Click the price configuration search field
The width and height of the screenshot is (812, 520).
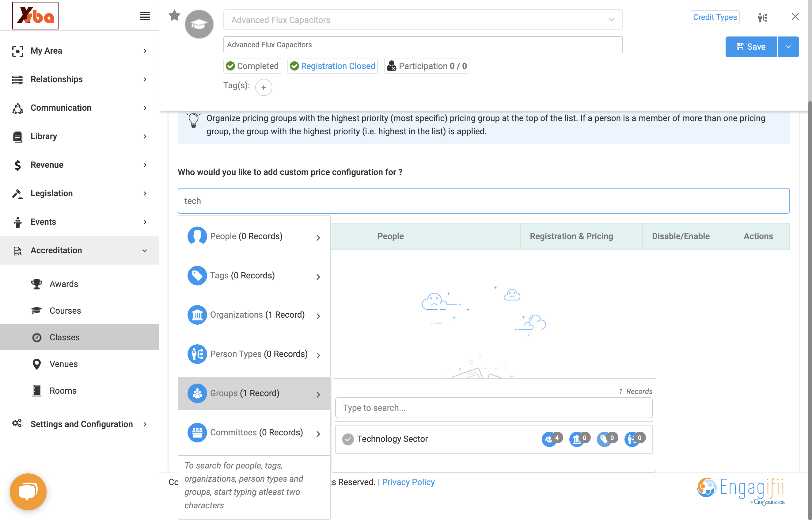tap(484, 201)
